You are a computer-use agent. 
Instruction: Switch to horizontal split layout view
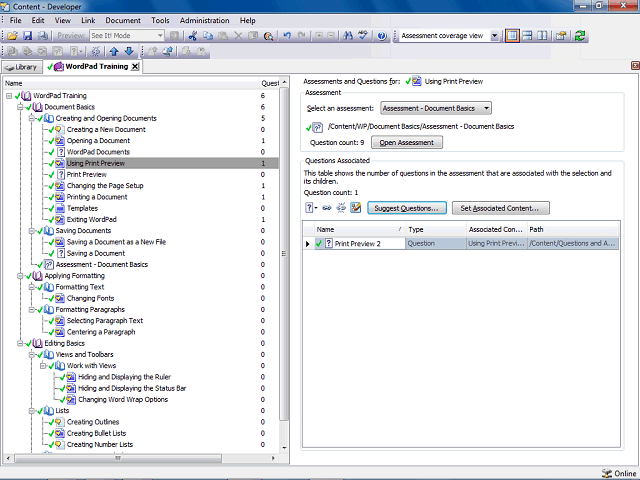click(x=527, y=36)
